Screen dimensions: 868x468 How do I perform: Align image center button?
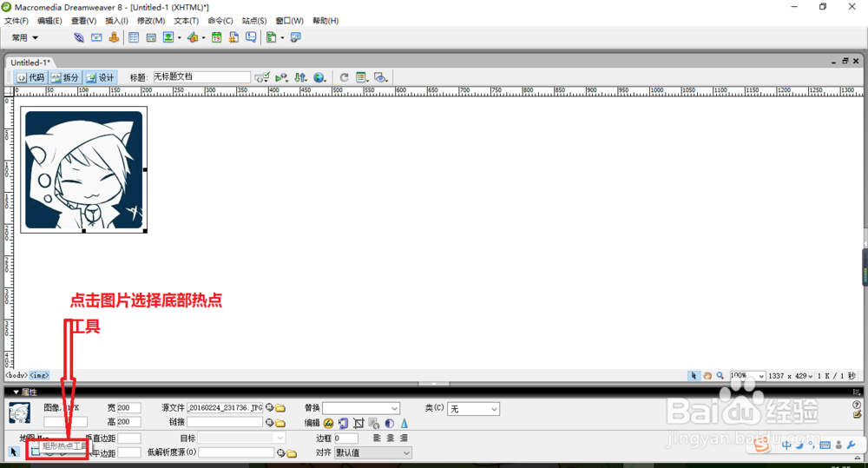coord(391,438)
